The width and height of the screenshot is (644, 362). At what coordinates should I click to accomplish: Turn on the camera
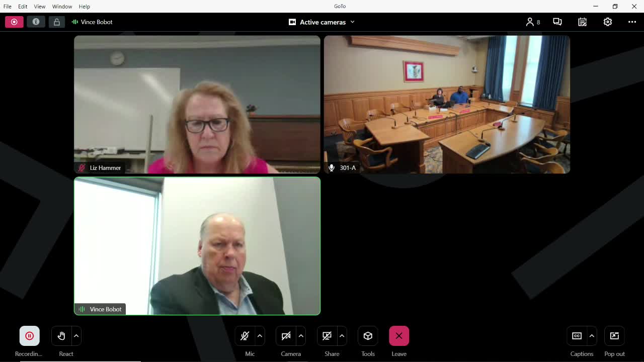coord(286,336)
